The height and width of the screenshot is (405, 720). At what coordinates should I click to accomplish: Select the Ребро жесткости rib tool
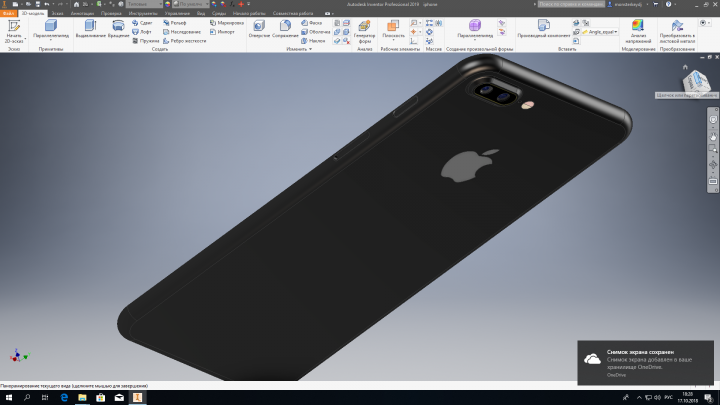(185, 41)
